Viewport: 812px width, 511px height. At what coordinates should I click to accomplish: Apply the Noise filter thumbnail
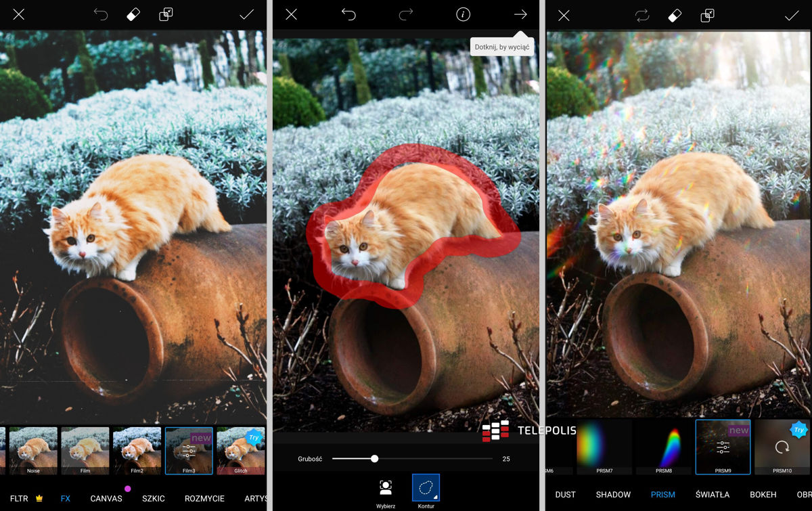[33, 450]
